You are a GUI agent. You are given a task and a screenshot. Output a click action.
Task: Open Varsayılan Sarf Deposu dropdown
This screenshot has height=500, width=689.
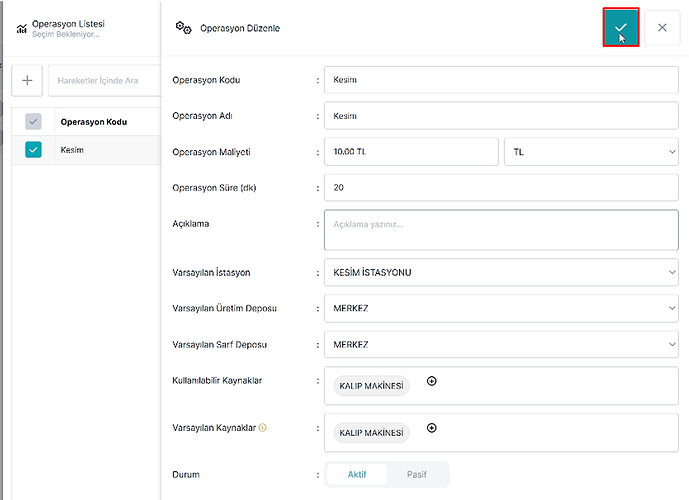click(501, 344)
